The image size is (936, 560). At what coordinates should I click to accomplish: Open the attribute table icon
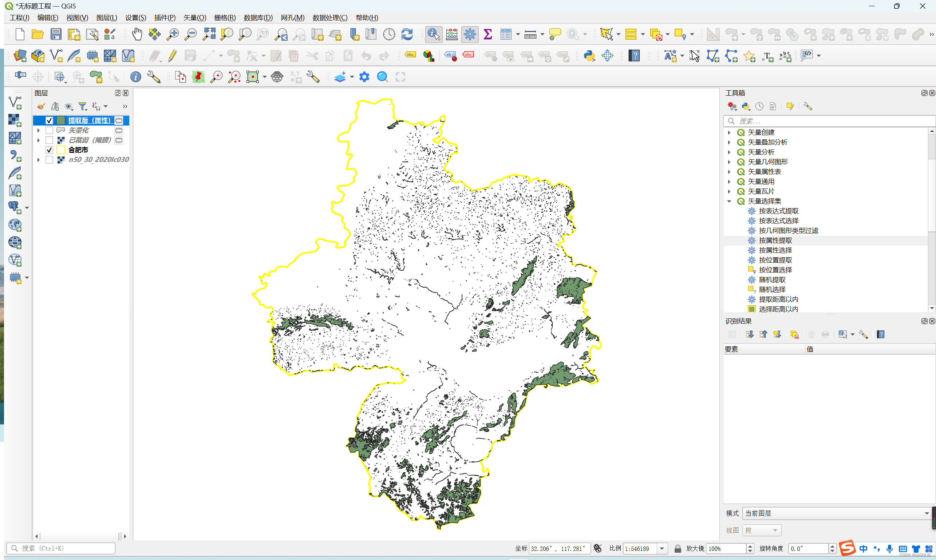click(506, 34)
